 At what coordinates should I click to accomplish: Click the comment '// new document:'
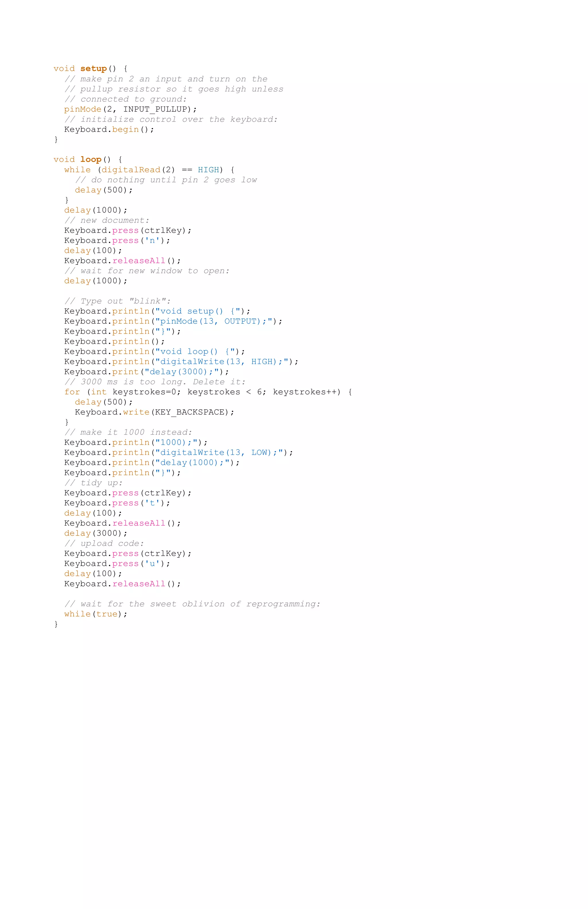107,220
